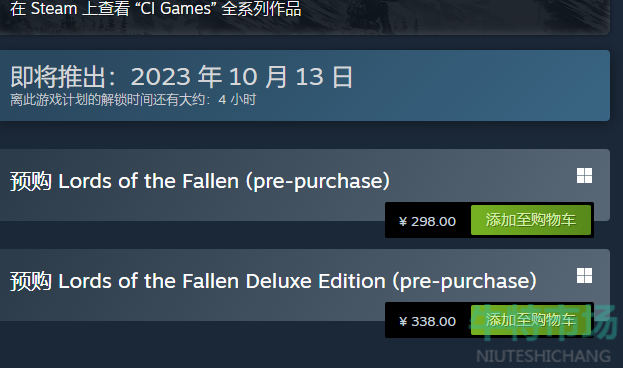623x368 pixels.
Task: Add Deluxe Edition ¥338 to cart
Action: click(x=530, y=320)
